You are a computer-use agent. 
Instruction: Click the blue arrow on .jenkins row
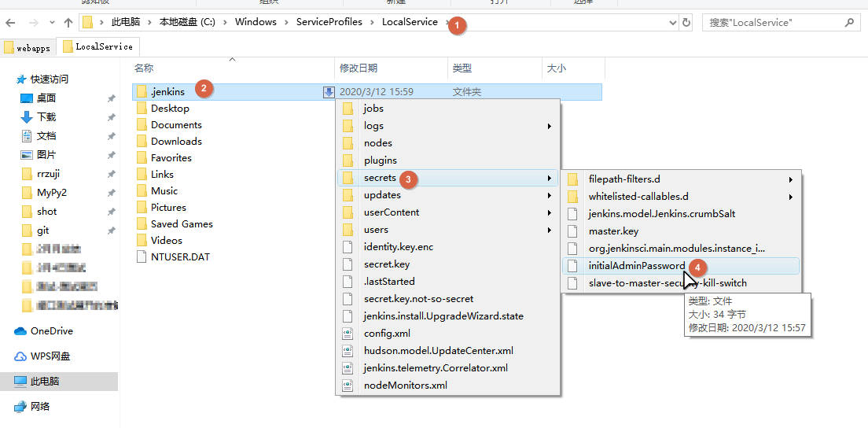click(329, 92)
